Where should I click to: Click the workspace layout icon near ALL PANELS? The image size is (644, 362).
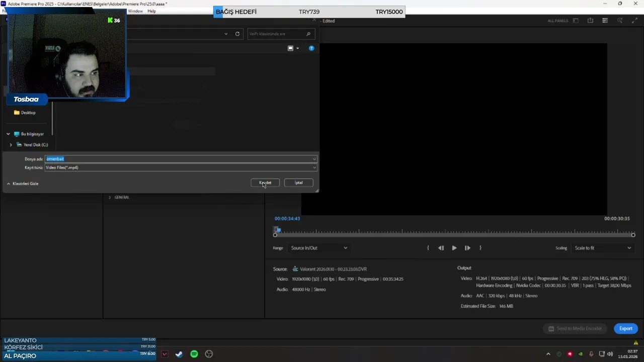tap(576, 21)
